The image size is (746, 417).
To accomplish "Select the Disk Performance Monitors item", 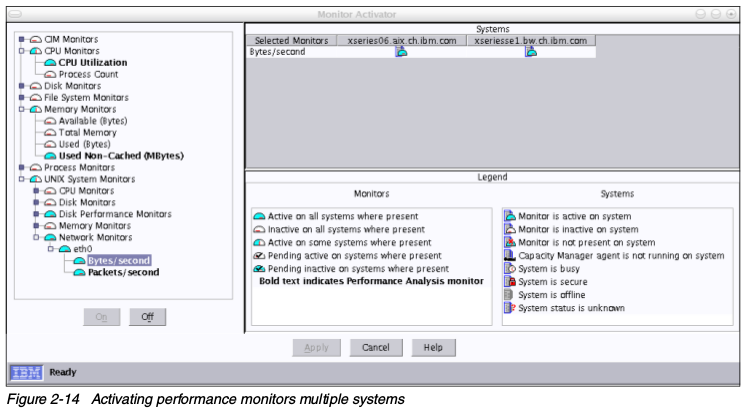I will [x=116, y=214].
